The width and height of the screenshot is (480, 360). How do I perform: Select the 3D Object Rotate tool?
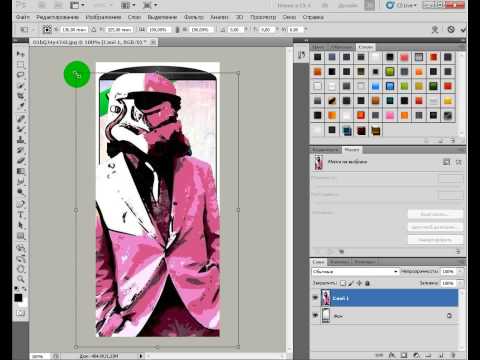(20, 248)
